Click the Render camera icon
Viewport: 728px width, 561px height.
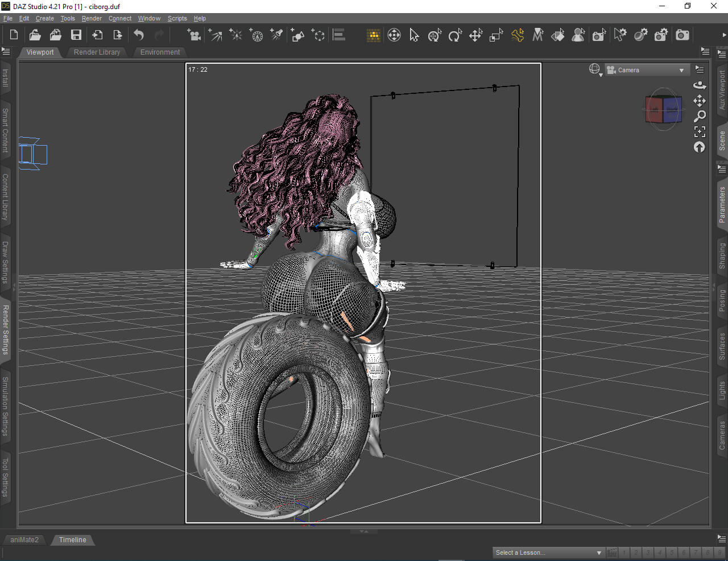(682, 35)
